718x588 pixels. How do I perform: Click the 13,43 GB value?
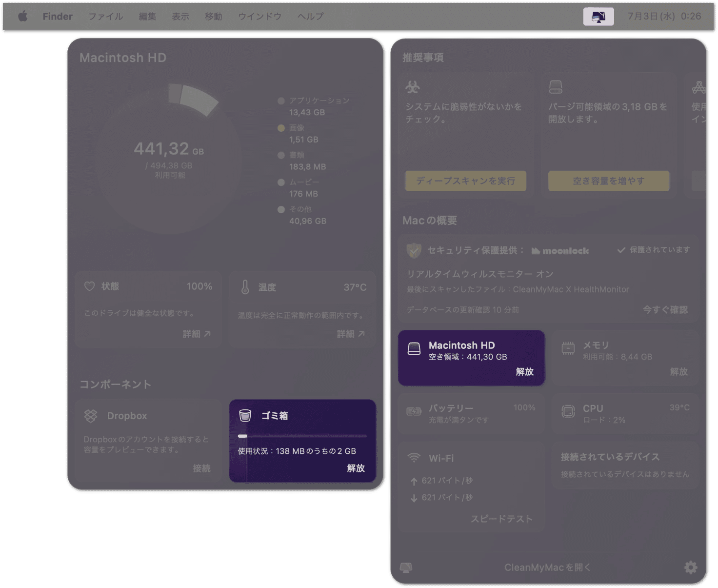307,112
